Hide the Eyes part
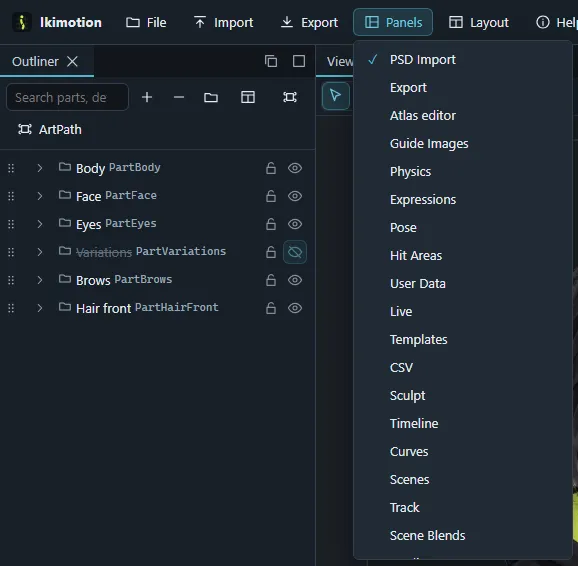 pos(295,224)
